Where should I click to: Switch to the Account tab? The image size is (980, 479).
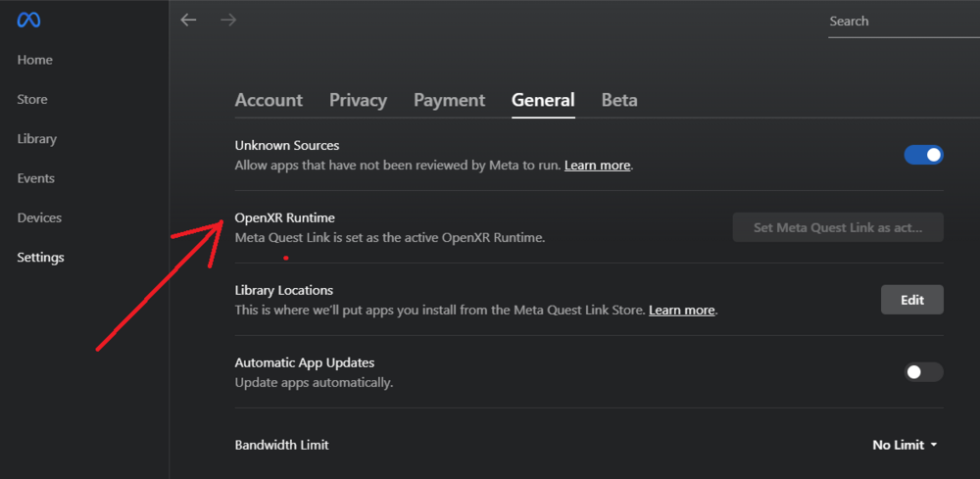[x=269, y=100]
